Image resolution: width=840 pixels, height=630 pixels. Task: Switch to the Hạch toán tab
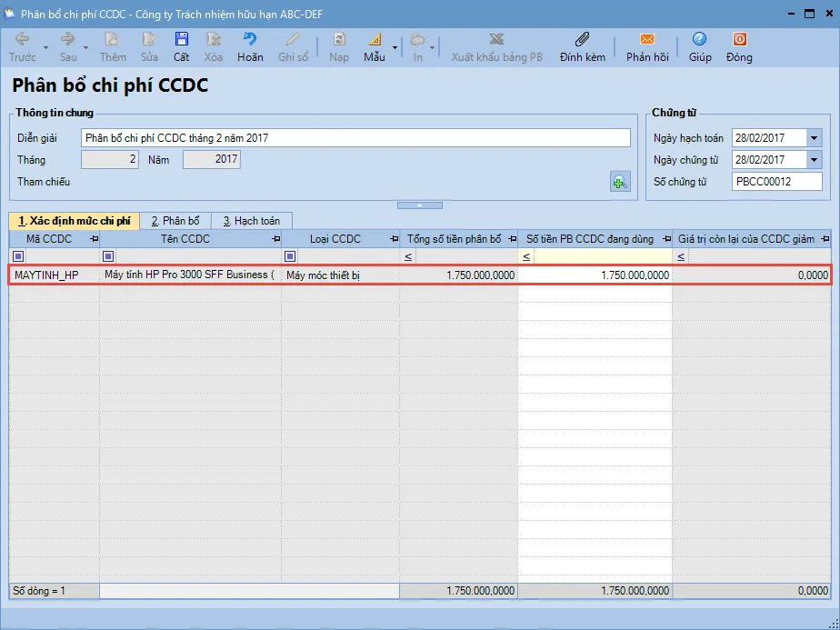252,221
